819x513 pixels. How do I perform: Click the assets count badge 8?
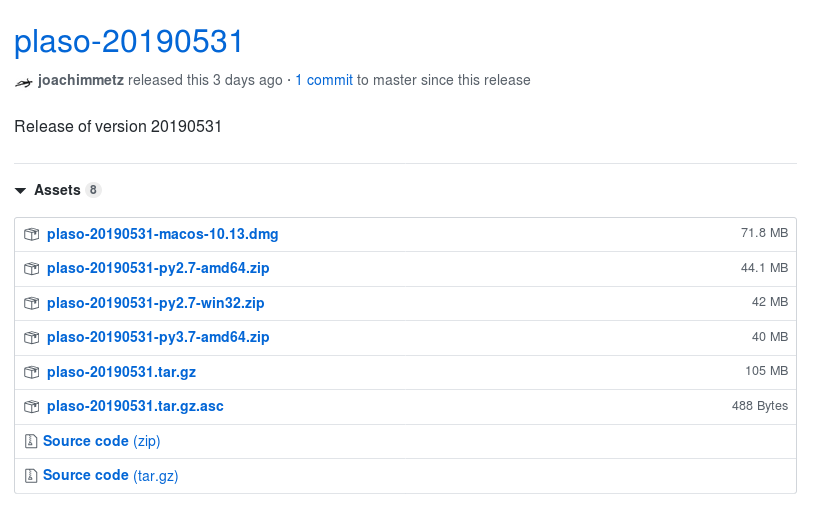(93, 190)
